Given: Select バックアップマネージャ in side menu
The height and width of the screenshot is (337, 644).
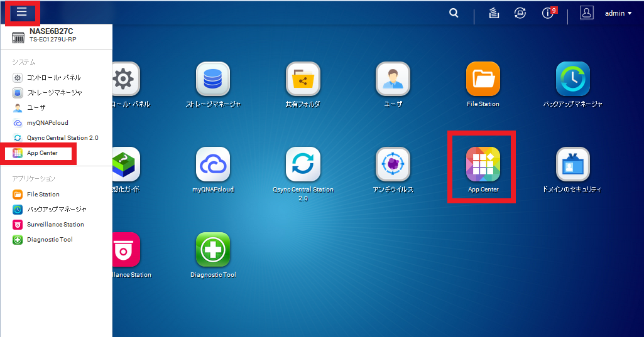Looking at the screenshot, I should point(57,210).
